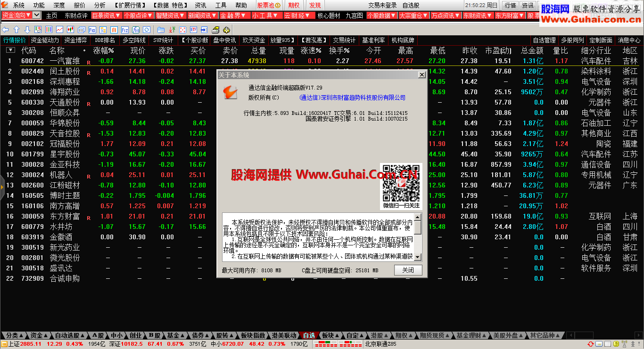This screenshot has height=349, width=644.
Task: Open the time-sharing line chart icon
Action: [59, 29]
